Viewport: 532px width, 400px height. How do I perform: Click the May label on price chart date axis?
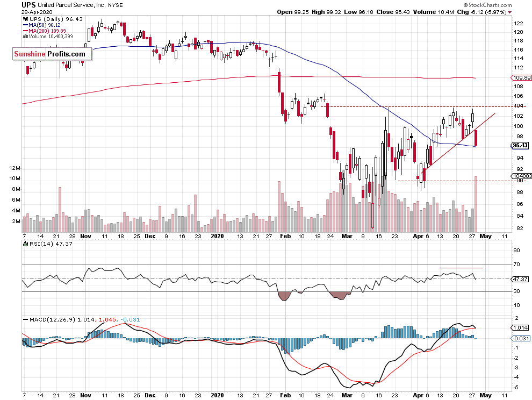pyautogui.click(x=486, y=236)
